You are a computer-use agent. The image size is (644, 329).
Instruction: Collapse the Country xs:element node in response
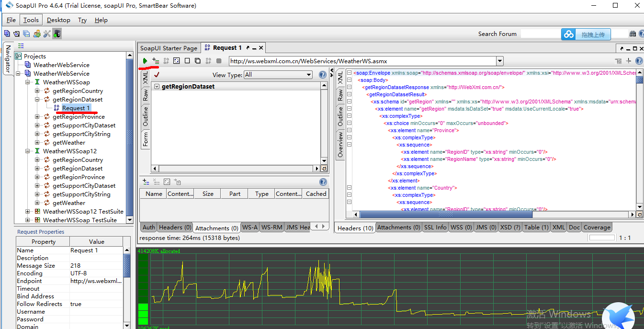(x=349, y=188)
